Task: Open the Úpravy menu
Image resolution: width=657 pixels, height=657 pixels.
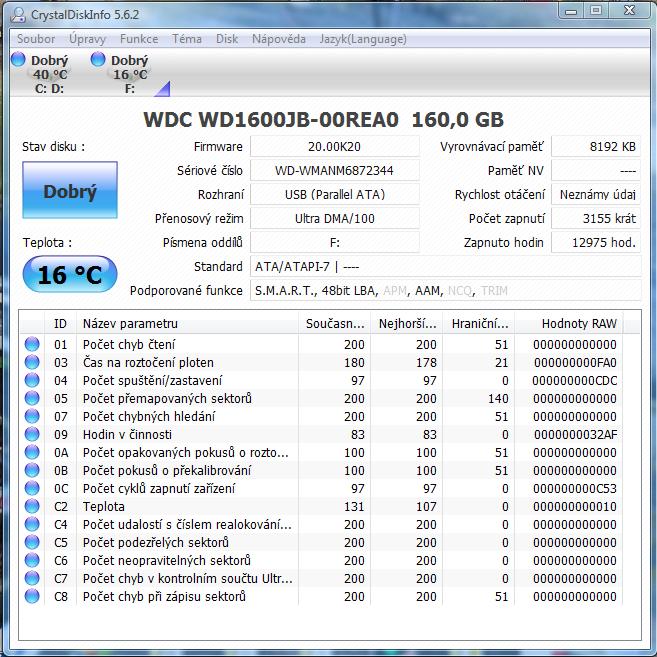Action: 88,39
